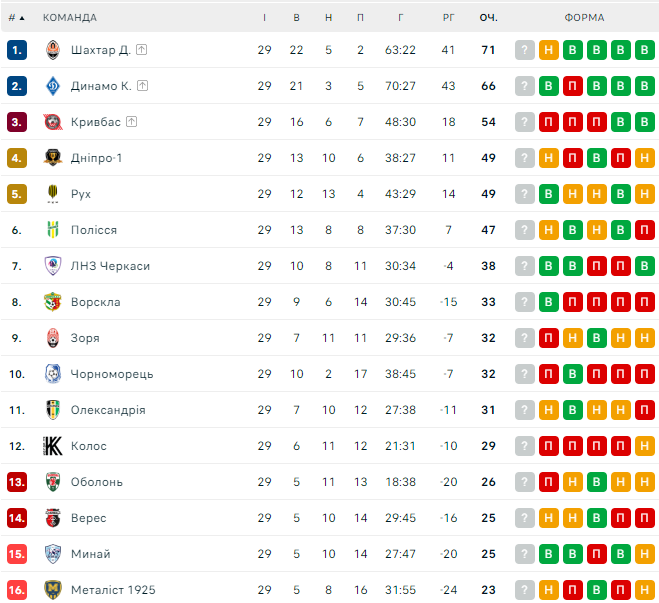Screen dimensions: 659x603
Task: Open the ЛНЗ Черкаси team page
Action: [110, 266]
